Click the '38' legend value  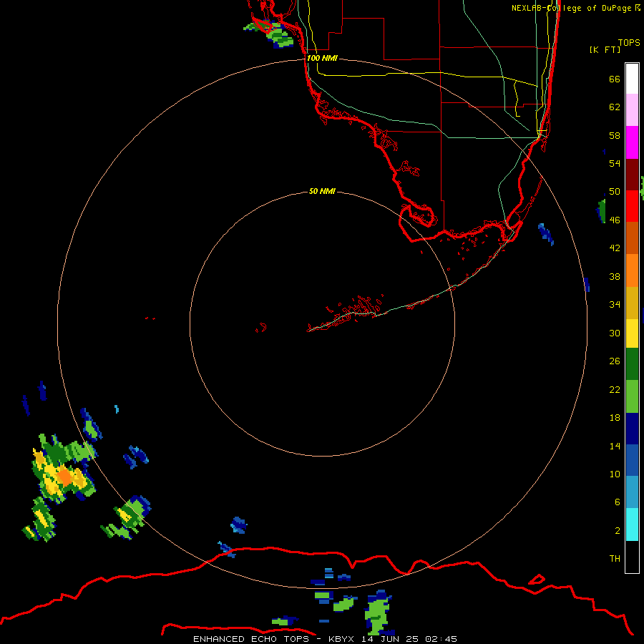[615, 276]
